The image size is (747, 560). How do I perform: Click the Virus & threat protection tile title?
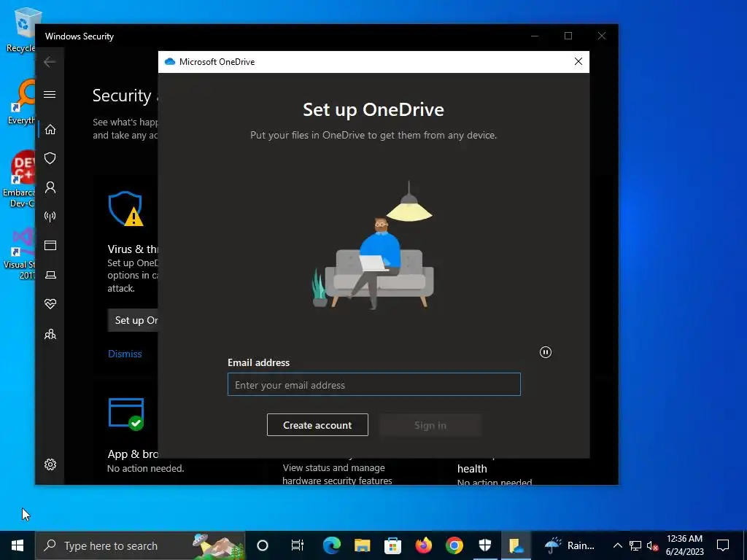[133, 249]
